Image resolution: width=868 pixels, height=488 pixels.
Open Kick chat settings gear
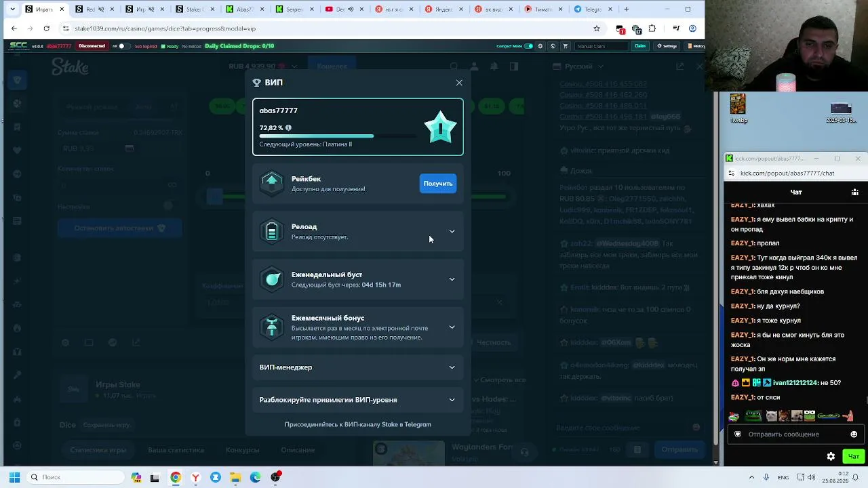tap(831, 456)
